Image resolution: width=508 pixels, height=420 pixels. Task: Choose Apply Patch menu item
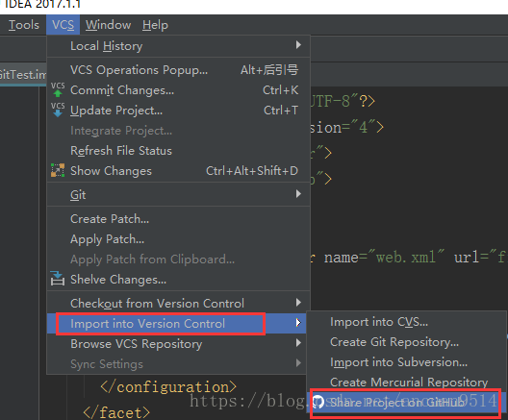click(x=179, y=239)
